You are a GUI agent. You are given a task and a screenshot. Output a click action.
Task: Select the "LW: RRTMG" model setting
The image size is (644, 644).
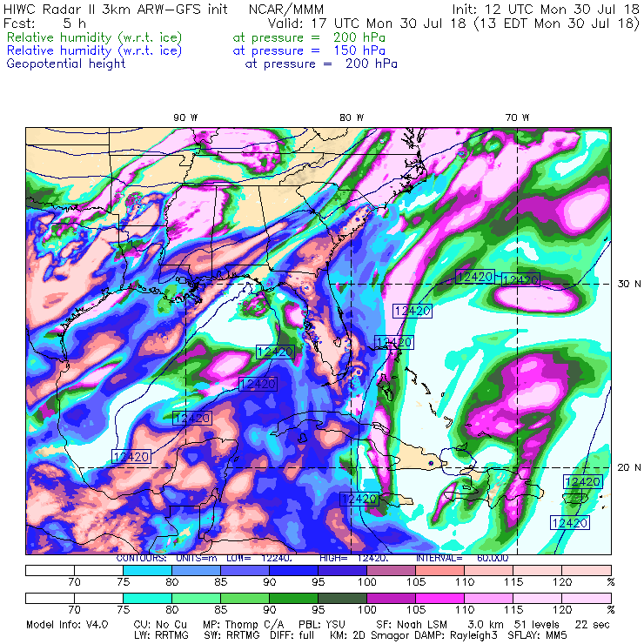pos(161,635)
